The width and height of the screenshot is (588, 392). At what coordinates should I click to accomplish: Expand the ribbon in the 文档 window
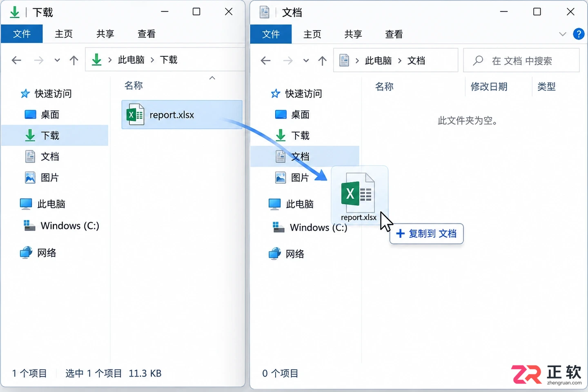[563, 34]
